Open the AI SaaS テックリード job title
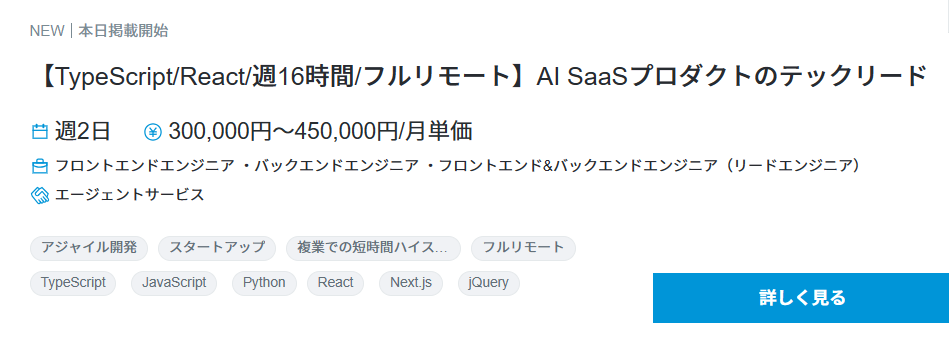This screenshot has height=361, width=949. point(482,77)
